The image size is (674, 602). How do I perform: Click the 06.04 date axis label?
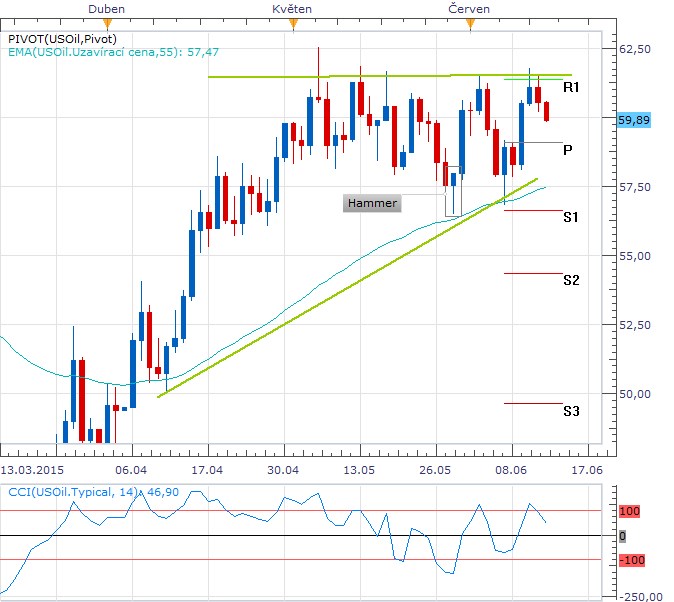(131, 470)
